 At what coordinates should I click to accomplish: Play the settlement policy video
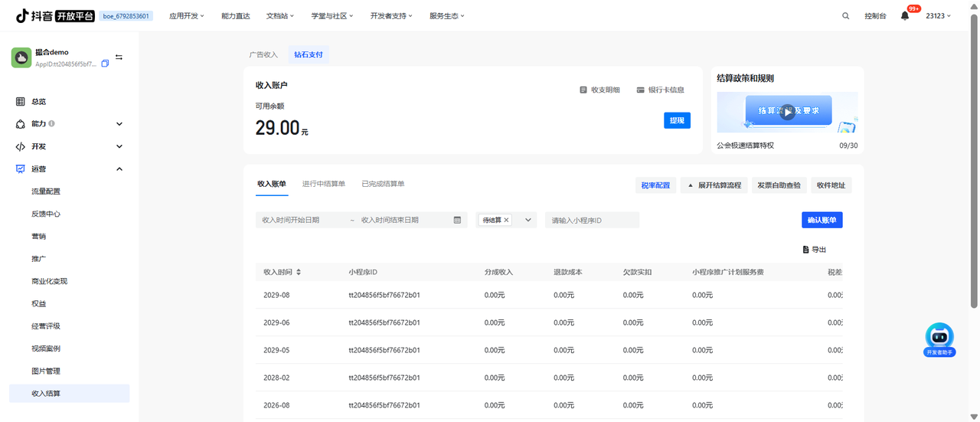pyautogui.click(x=787, y=112)
